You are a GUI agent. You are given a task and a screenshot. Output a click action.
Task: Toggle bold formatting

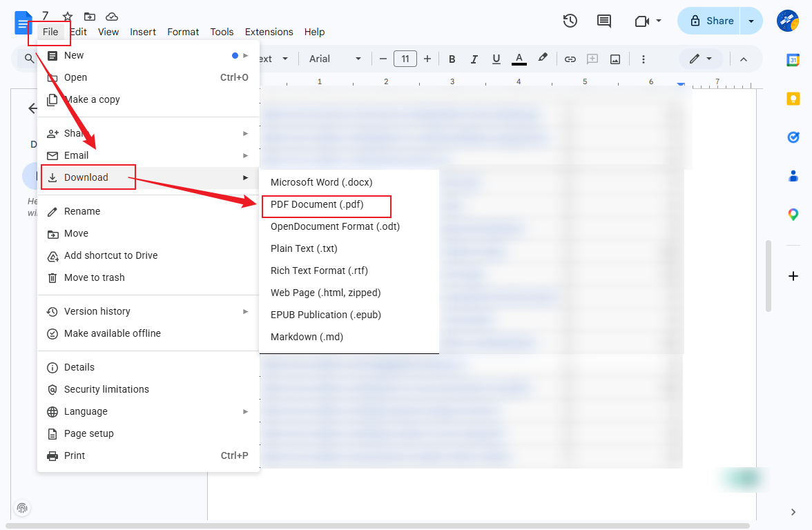coord(452,59)
